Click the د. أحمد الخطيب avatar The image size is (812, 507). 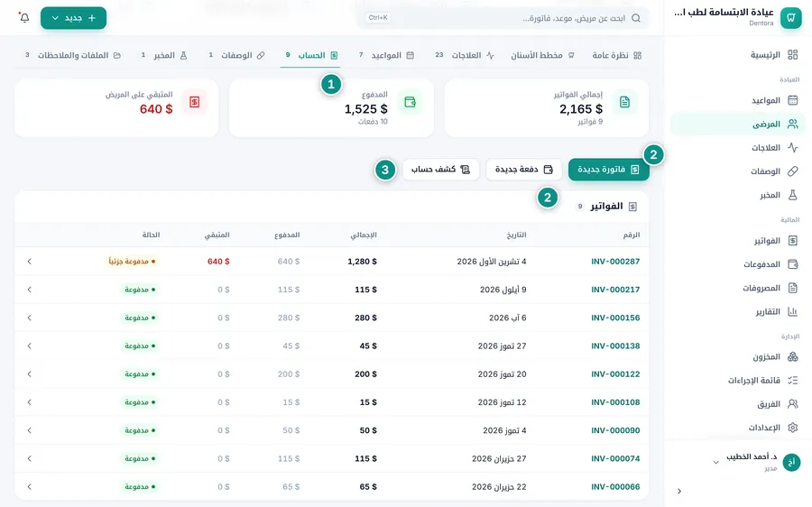click(x=791, y=462)
